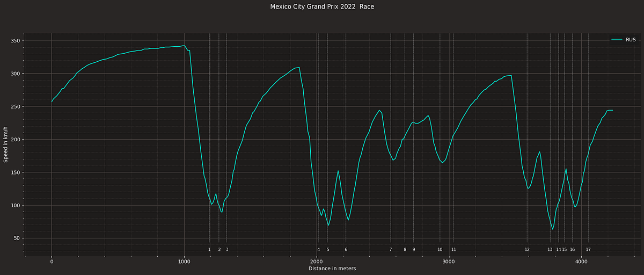Click the chart title Mexico City Grand Prix 2022 Race
This screenshot has height=275, width=644.
coord(322,7)
